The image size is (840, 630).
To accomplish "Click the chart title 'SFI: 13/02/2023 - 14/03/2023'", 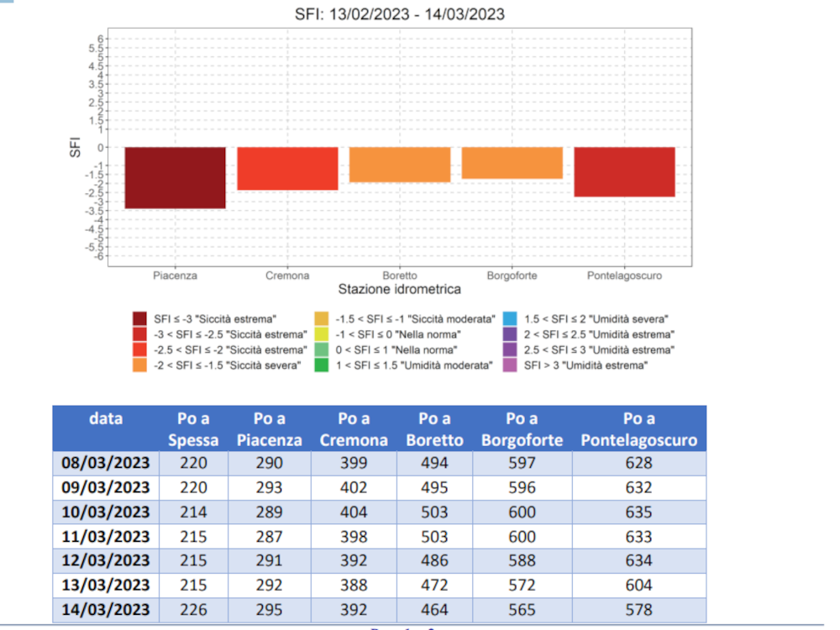I will [400, 14].
